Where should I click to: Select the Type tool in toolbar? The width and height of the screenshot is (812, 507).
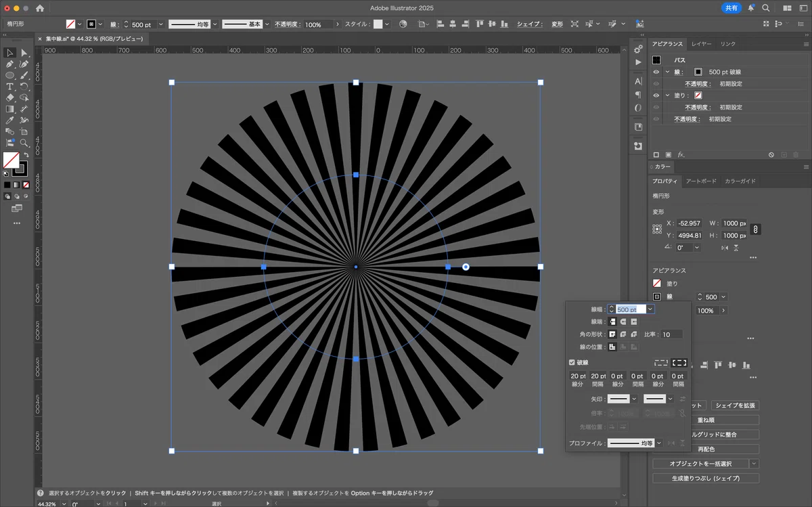[10, 87]
